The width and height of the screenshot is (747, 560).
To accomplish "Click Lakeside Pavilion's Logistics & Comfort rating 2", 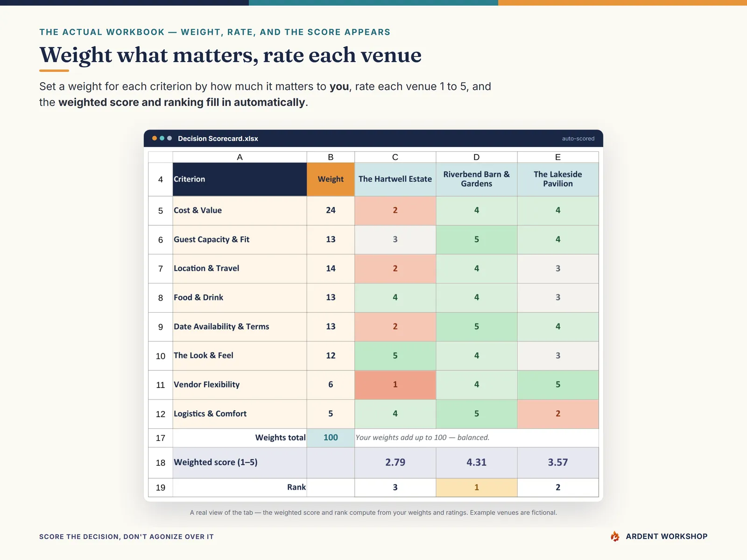I will click(x=558, y=413).
